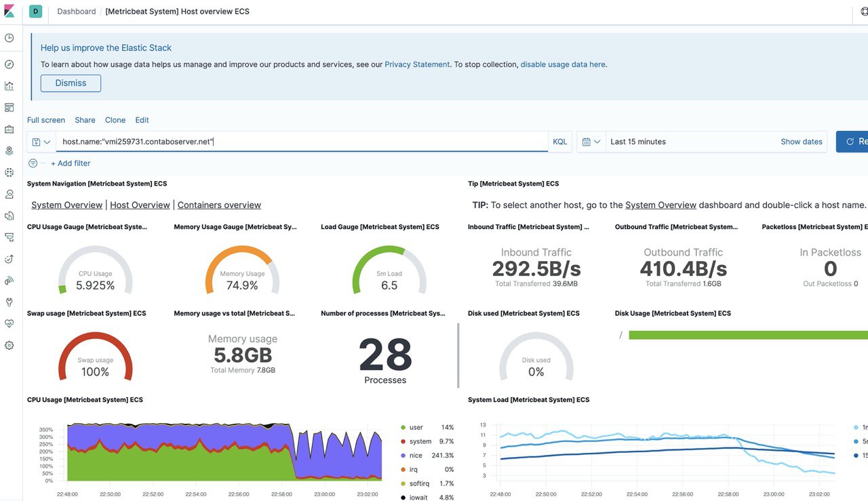Image resolution: width=868 pixels, height=501 pixels.
Task: Open the Host Overview link
Action: point(140,205)
